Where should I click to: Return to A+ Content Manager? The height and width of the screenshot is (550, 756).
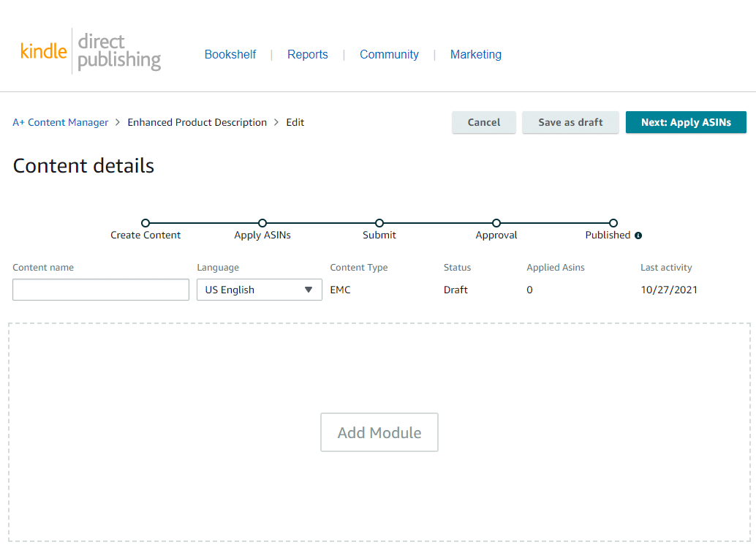[x=60, y=123]
